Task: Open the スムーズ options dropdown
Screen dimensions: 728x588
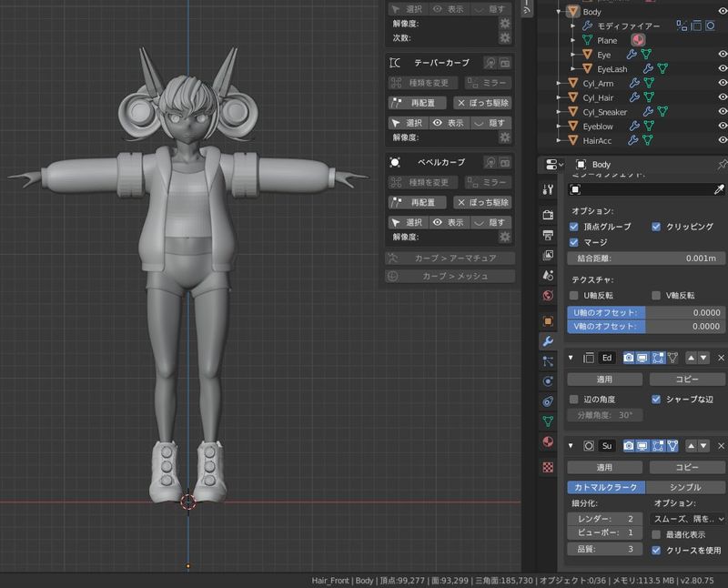Action: coord(689,518)
